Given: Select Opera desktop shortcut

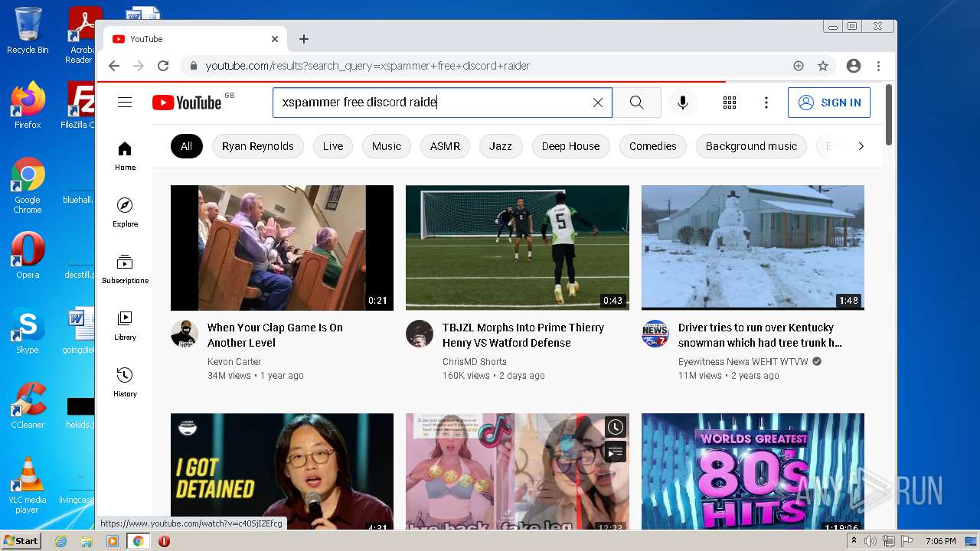Looking at the screenshot, I should [28, 256].
